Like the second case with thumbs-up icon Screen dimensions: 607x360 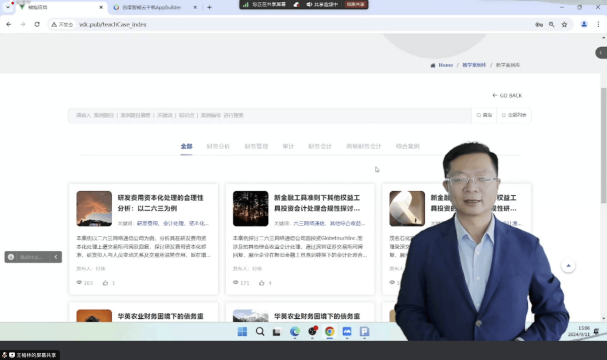click(x=262, y=283)
